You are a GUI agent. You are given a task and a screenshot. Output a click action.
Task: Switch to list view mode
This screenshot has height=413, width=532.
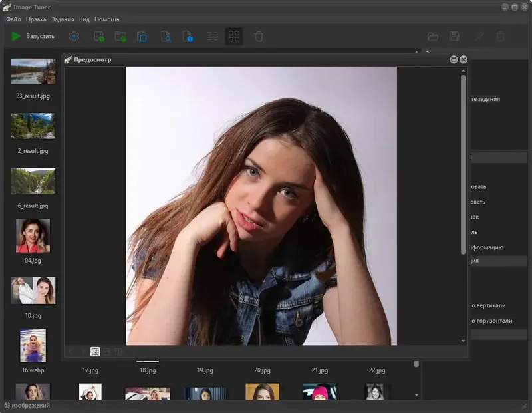pos(213,36)
